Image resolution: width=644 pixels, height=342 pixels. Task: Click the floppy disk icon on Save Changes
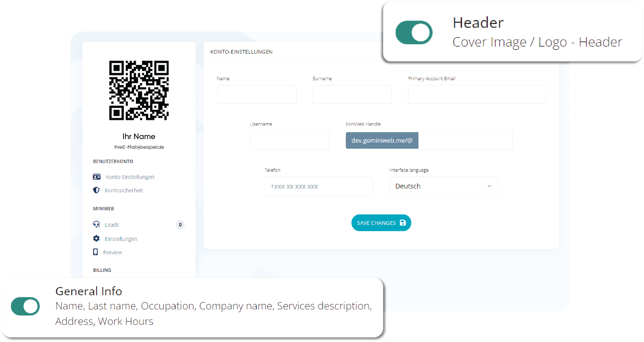tap(402, 223)
